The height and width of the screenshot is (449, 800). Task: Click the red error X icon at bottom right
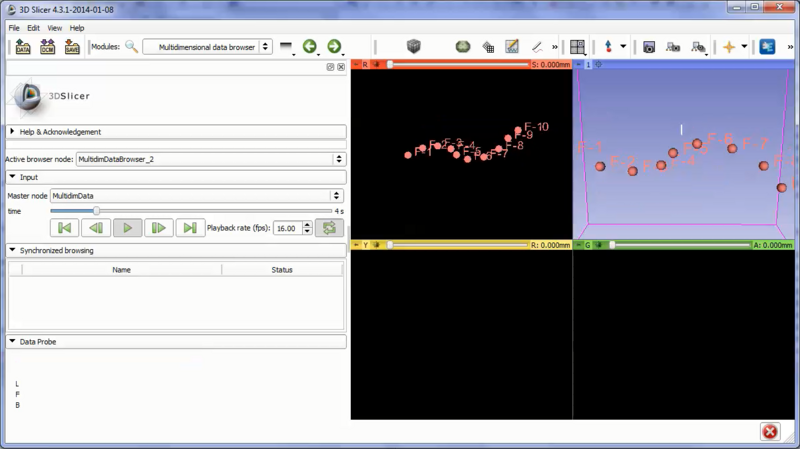click(x=770, y=432)
